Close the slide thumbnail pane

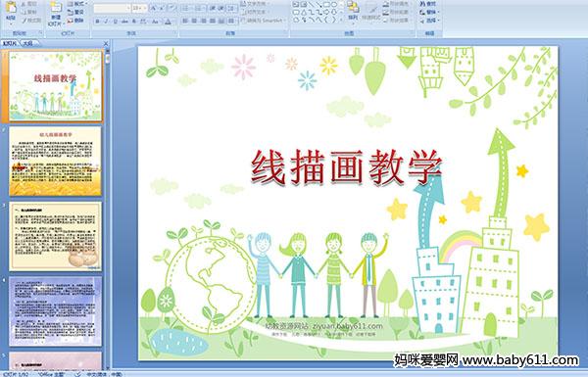pyautogui.click(x=106, y=43)
